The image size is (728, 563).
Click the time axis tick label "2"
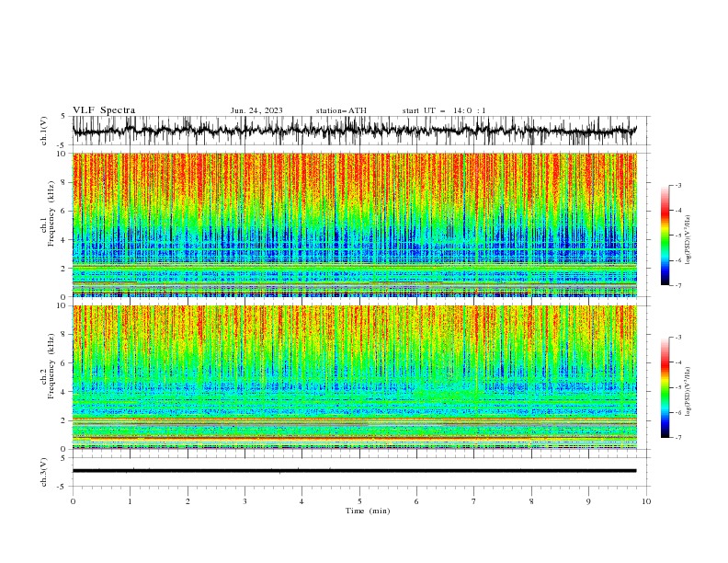pyautogui.click(x=188, y=501)
